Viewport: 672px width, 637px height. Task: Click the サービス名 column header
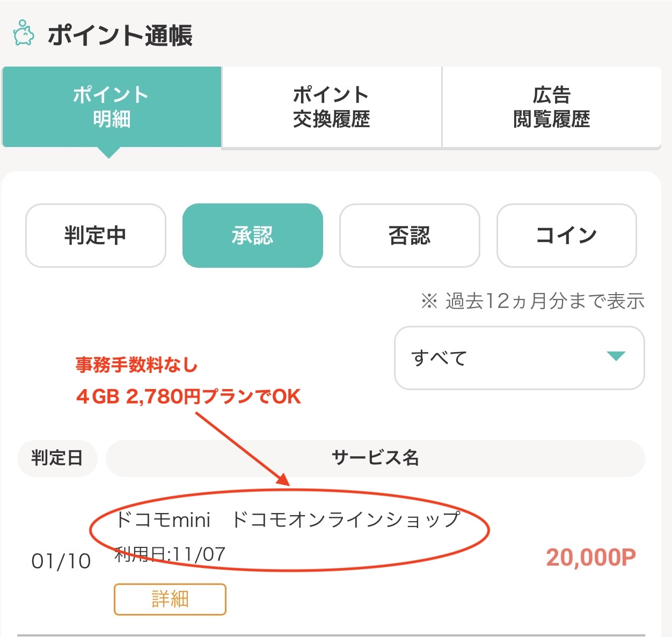coord(376,458)
